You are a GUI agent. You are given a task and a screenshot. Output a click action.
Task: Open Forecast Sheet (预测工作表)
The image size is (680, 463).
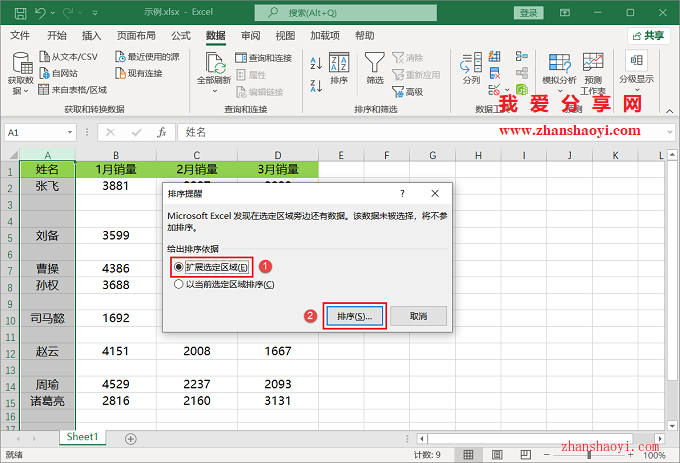coord(593,74)
